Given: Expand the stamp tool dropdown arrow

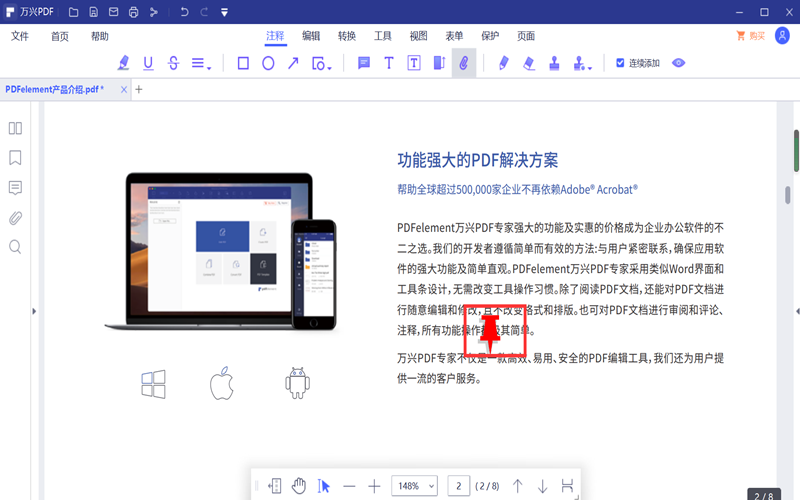Looking at the screenshot, I should pyautogui.click(x=590, y=67).
